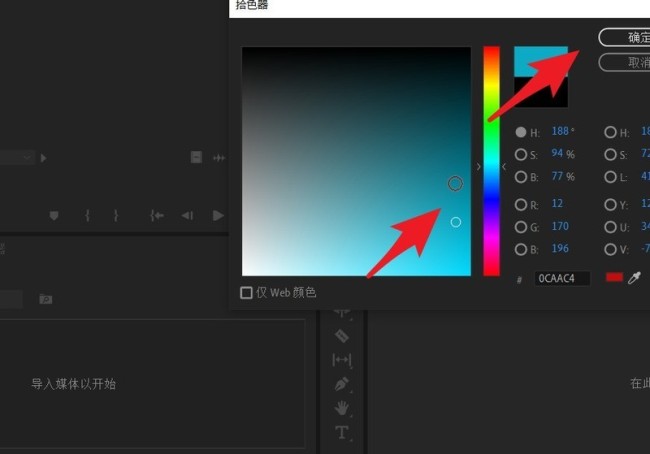The image size is (650, 454).
Task: Select the Type tool in the toolbar
Action: pyautogui.click(x=342, y=432)
